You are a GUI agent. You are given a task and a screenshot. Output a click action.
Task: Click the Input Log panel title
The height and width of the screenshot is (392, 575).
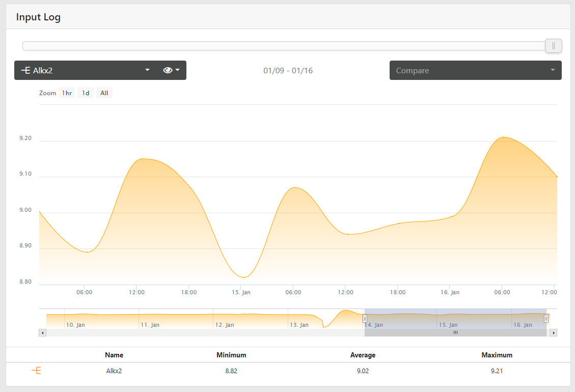[38, 17]
